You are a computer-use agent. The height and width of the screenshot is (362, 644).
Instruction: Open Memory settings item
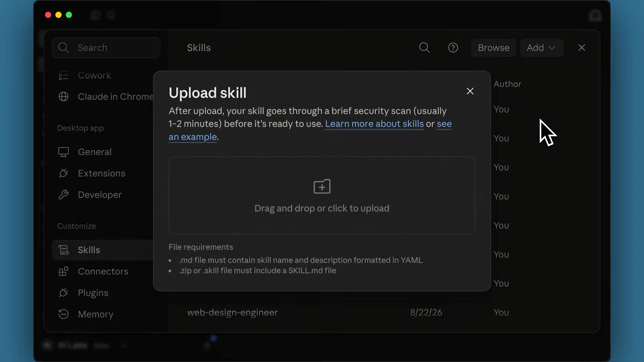96,314
